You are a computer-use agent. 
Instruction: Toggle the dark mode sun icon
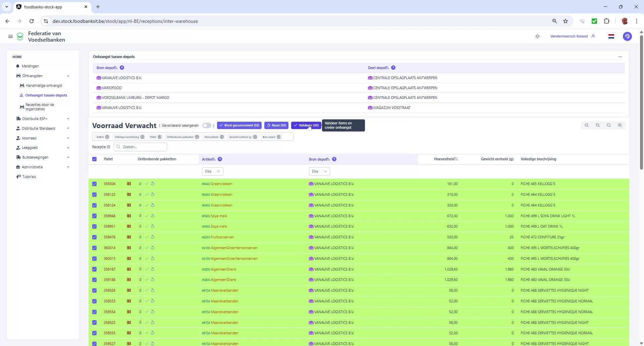click(537, 36)
